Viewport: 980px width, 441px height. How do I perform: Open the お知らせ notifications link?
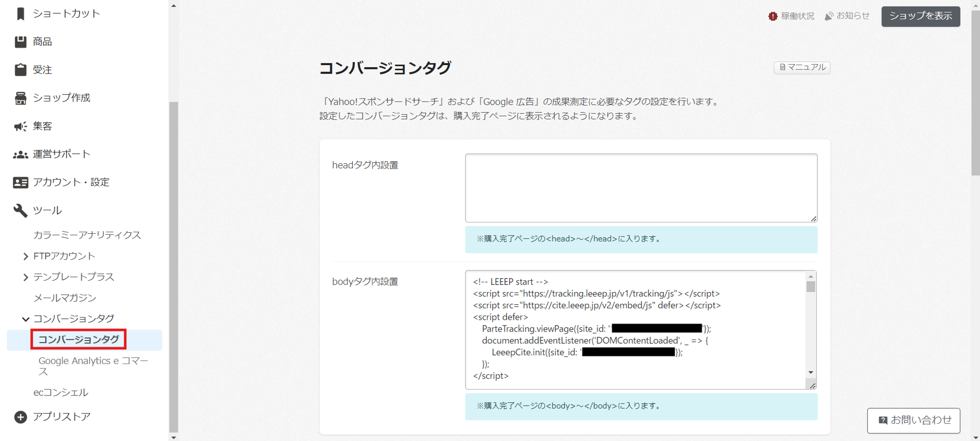847,16
